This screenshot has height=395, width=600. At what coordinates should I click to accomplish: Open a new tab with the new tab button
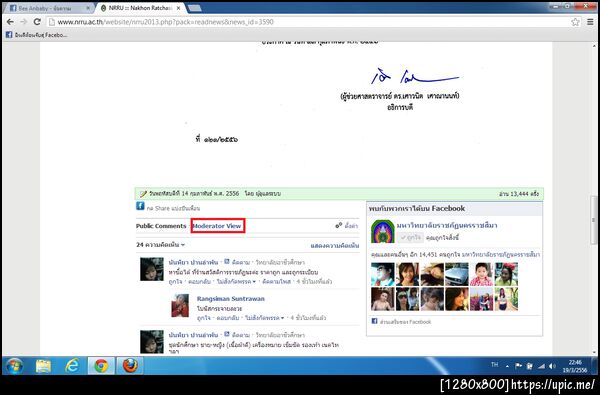click(x=195, y=8)
